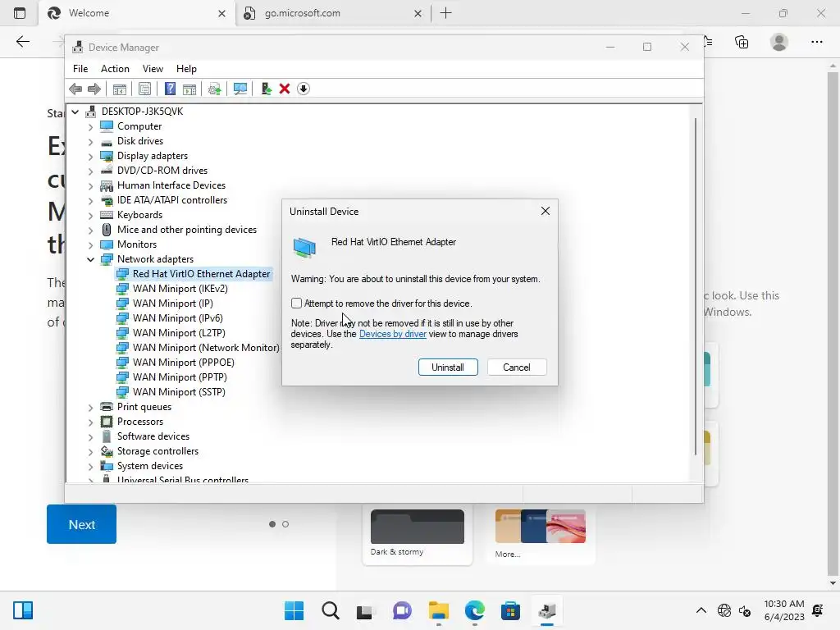Expand the Print queues category
Viewport: 840px width, 630px height.
click(x=90, y=408)
